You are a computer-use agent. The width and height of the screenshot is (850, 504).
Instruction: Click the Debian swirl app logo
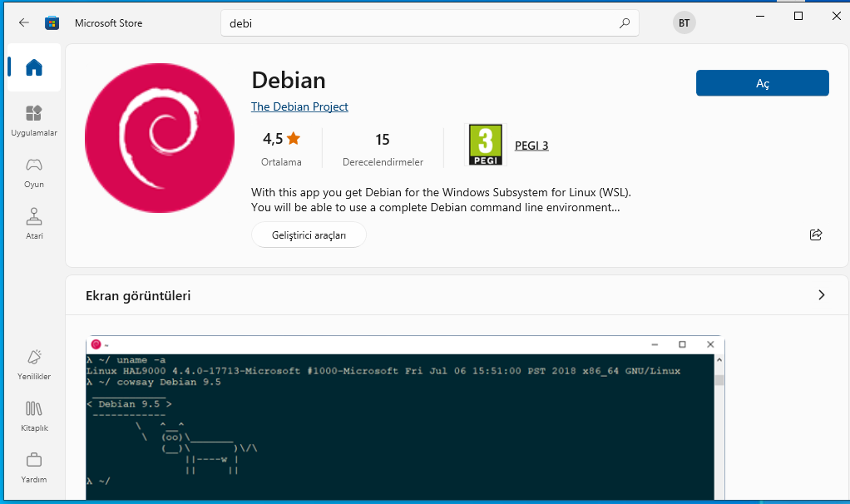point(160,138)
